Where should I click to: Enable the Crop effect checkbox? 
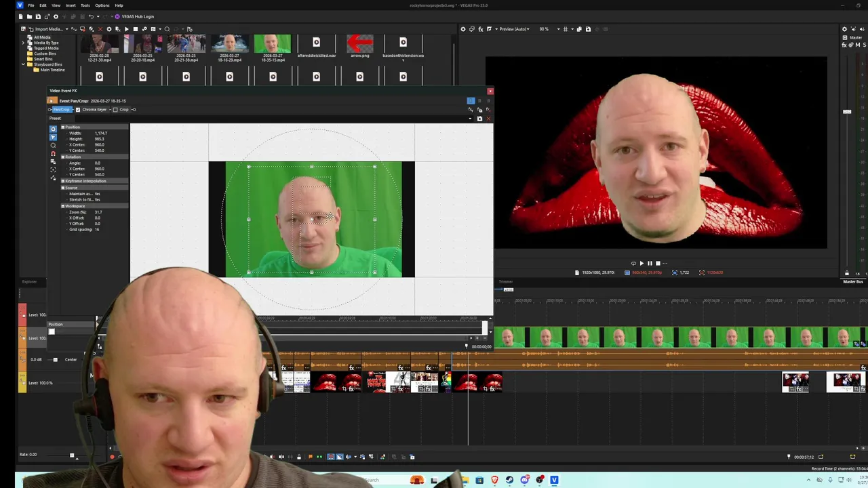pos(115,110)
